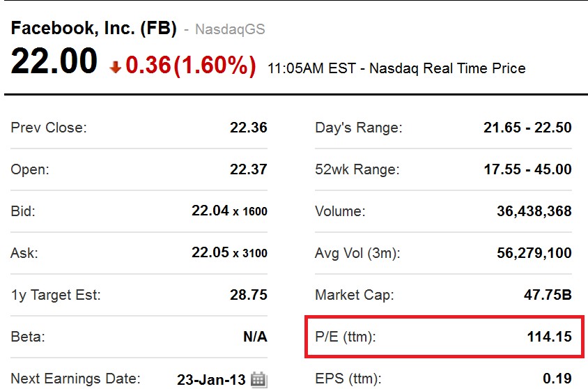588x389 pixels.
Task: Click the highlighted P/E (ttm) value 114.15
Action: click(x=550, y=337)
